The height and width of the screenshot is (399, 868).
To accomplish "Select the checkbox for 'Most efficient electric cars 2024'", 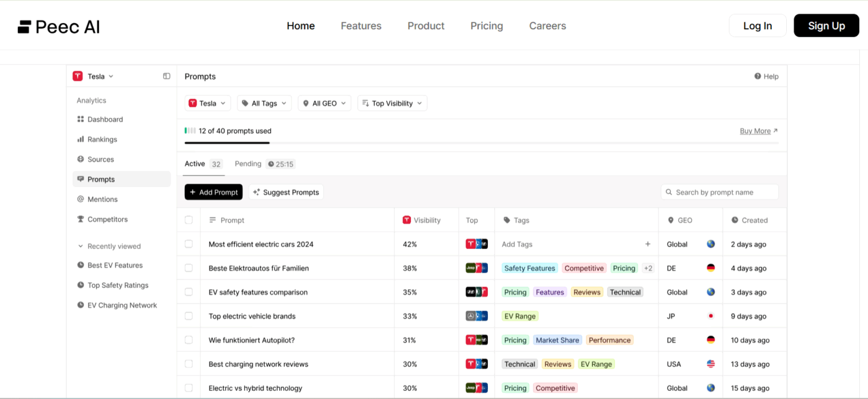I will point(188,244).
